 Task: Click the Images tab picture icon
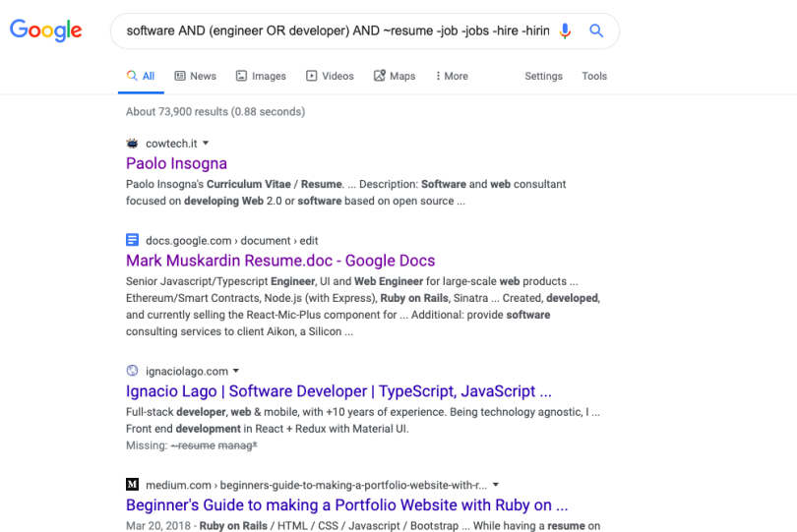241,76
